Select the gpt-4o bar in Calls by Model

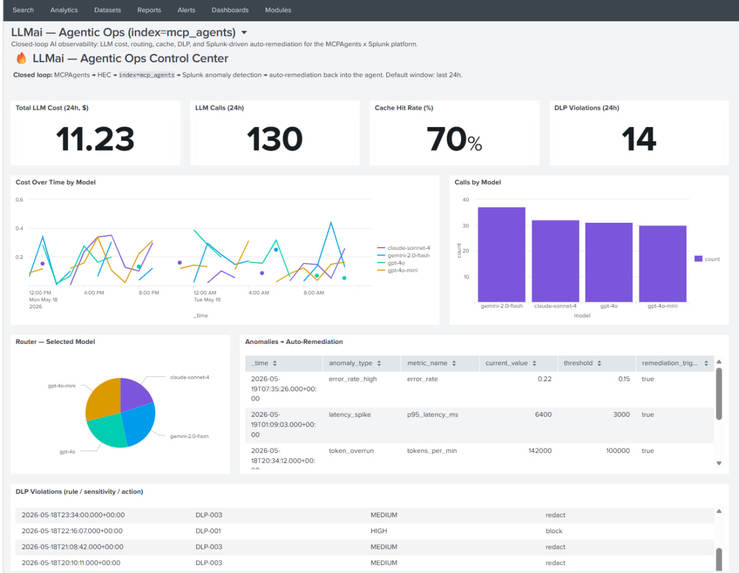pyautogui.click(x=609, y=262)
